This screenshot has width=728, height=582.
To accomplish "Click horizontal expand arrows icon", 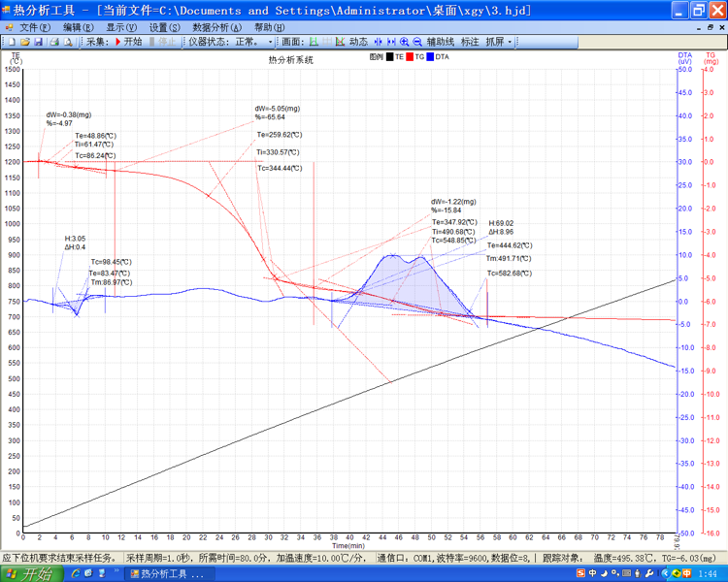I will coord(391,42).
